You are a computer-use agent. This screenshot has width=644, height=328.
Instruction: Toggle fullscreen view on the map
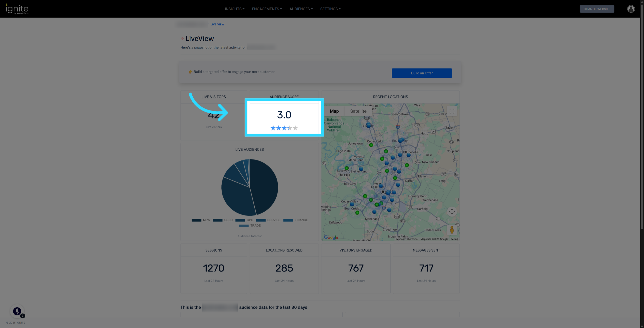click(x=452, y=111)
